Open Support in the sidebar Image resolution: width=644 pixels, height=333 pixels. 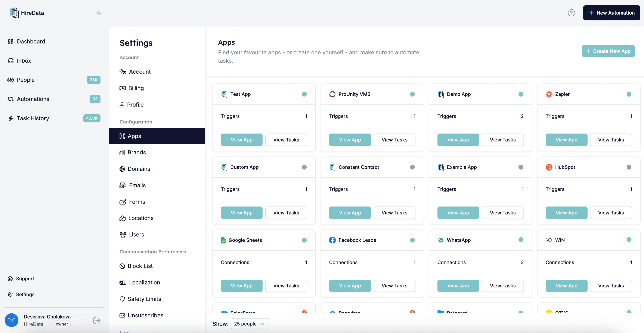(21, 279)
